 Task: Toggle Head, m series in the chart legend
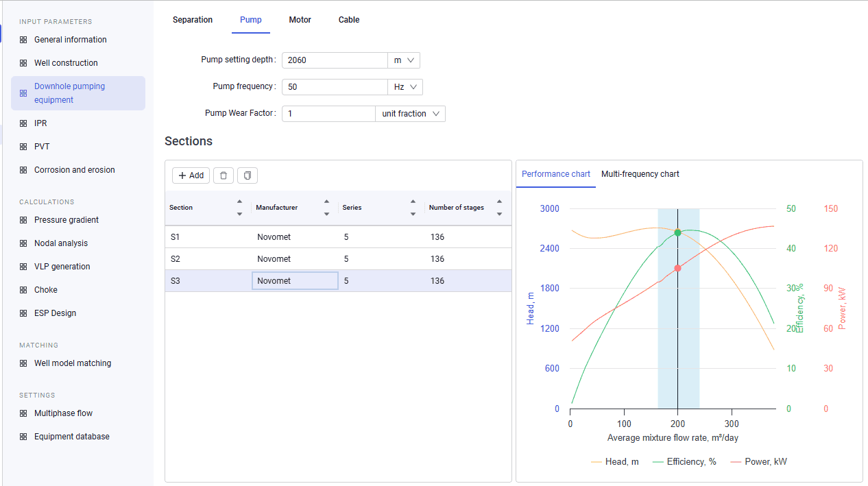tap(615, 462)
